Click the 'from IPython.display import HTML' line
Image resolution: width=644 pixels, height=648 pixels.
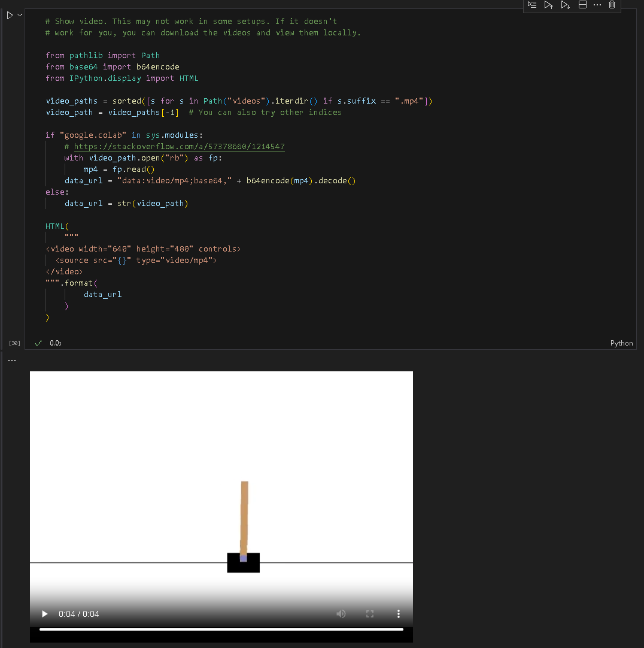(x=122, y=78)
